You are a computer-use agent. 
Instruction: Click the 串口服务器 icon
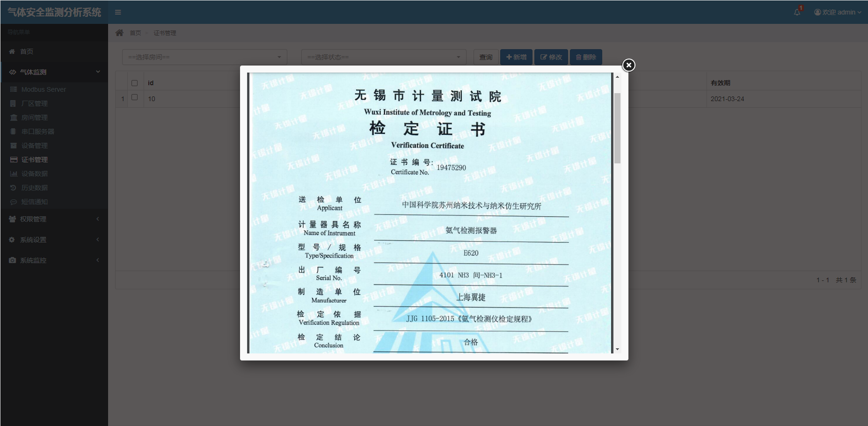point(14,132)
